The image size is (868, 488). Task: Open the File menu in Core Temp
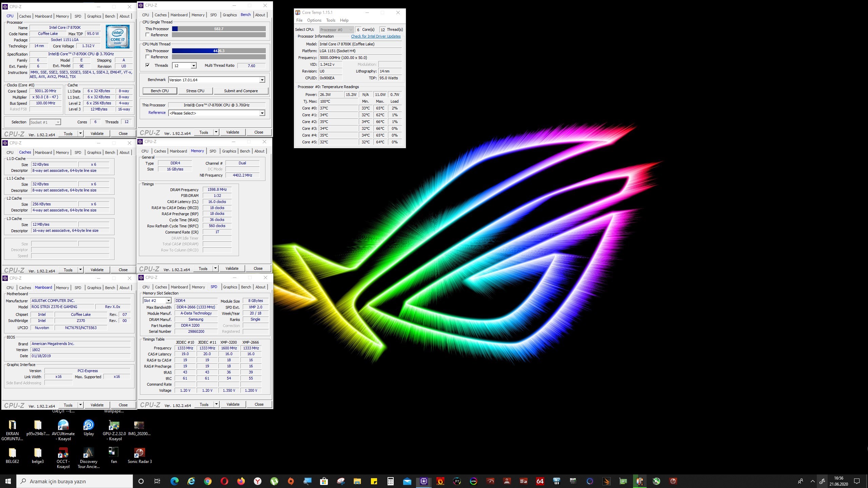(299, 20)
